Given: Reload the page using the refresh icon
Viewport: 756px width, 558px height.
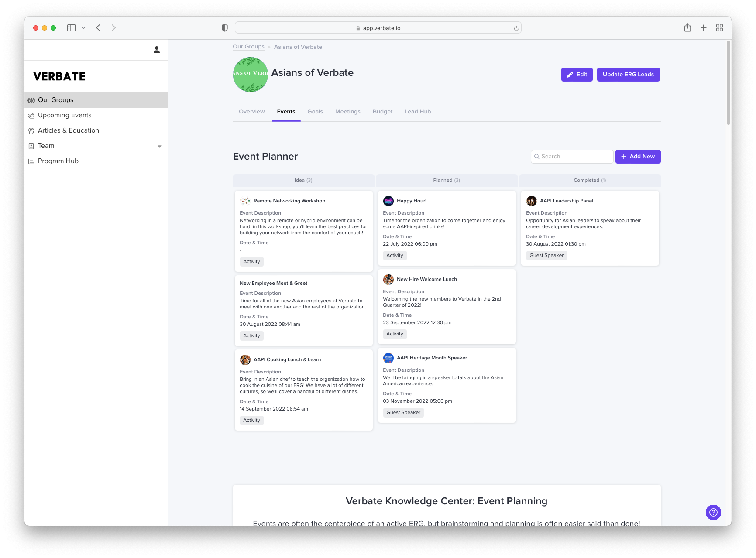Looking at the screenshot, I should 516,27.
